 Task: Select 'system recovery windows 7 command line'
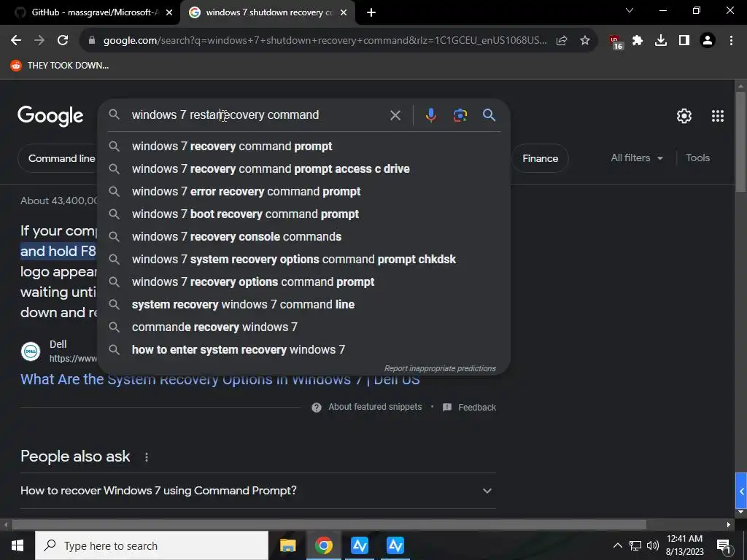tap(303, 305)
